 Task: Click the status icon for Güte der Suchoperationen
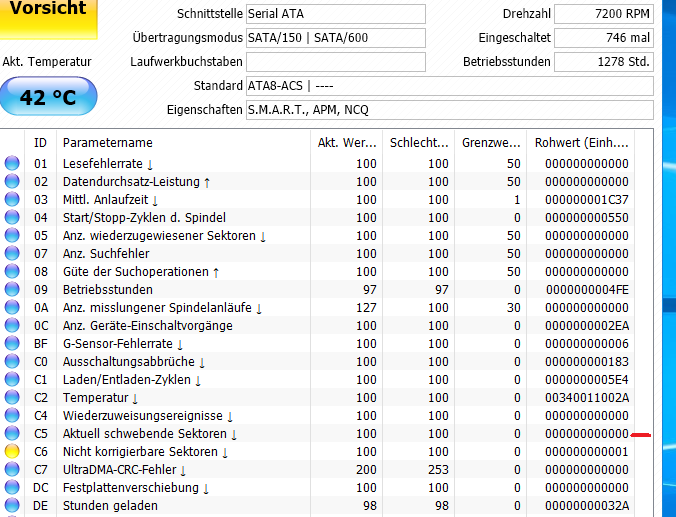12,272
